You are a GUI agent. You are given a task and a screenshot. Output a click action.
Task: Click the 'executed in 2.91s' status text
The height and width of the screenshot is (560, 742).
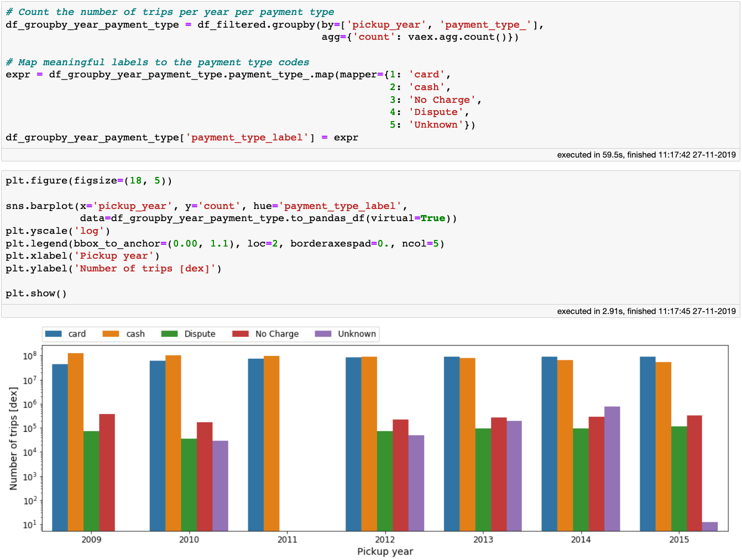[646, 311]
